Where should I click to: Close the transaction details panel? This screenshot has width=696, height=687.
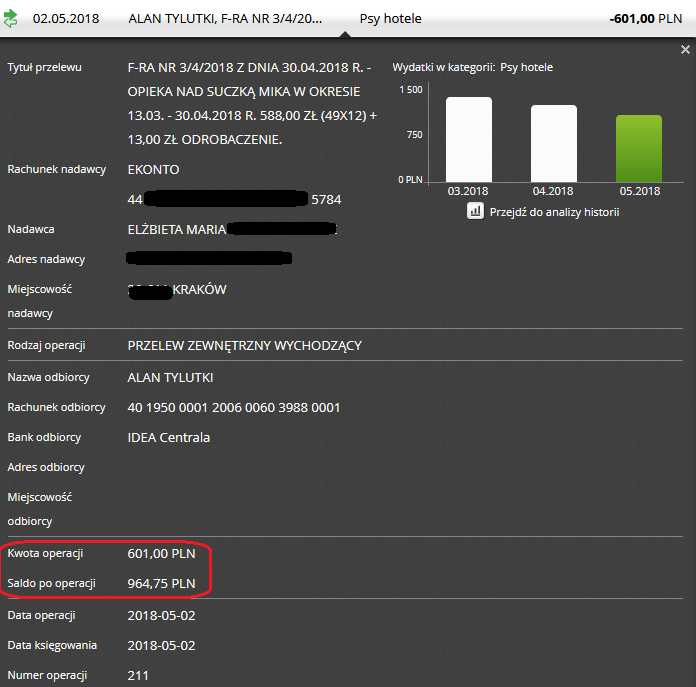click(685, 50)
